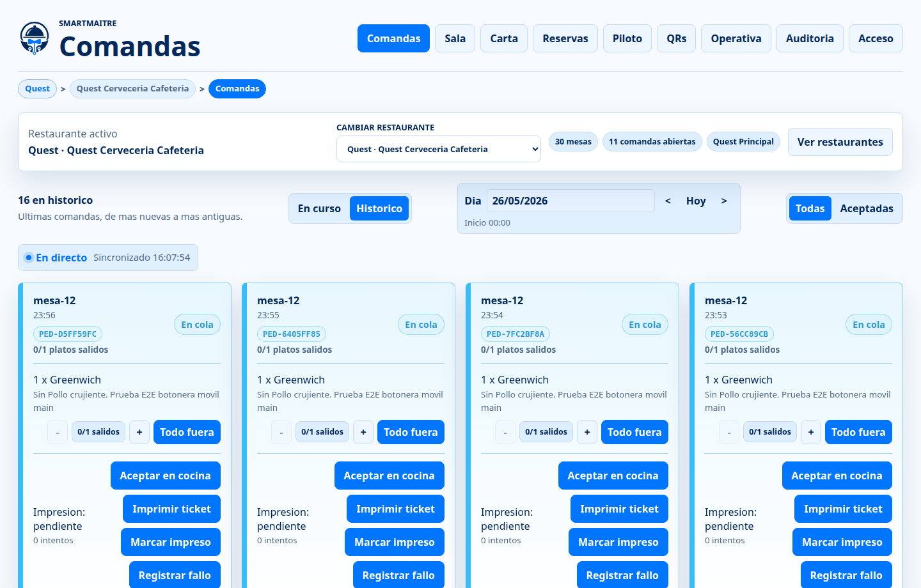Click En cola status on PED-56CC89CB card
The height and width of the screenshot is (588, 921).
coord(869,325)
